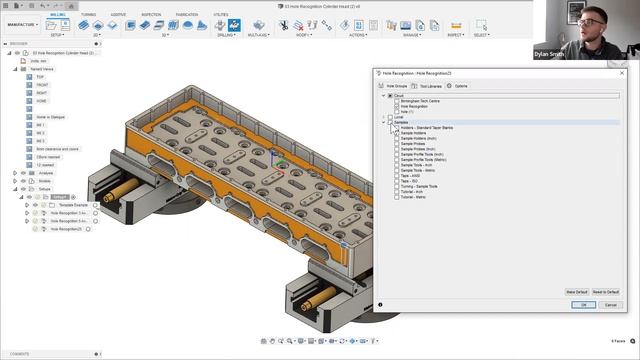Click the info icon in the dialog footer
Screen dimensions: 640x360
(380, 304)
